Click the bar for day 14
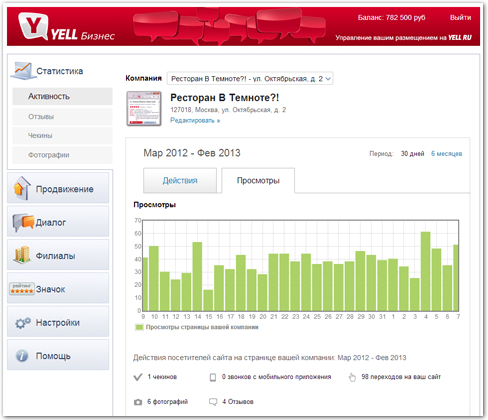Image resolution: width=488 pixels, height=420 pixels. pos(197,276)
